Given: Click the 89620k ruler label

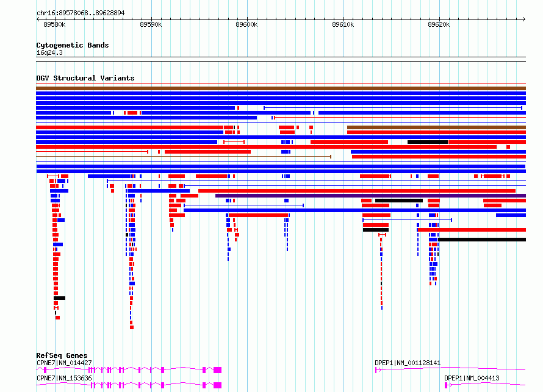Looking at the screenshot, I should (439, 24).
